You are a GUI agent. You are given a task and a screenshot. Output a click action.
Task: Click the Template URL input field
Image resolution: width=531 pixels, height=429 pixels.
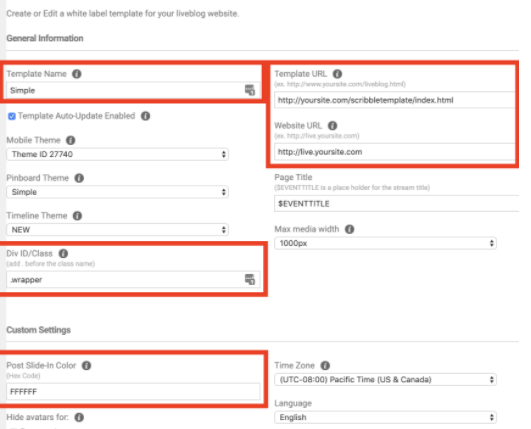pos(395,100)
